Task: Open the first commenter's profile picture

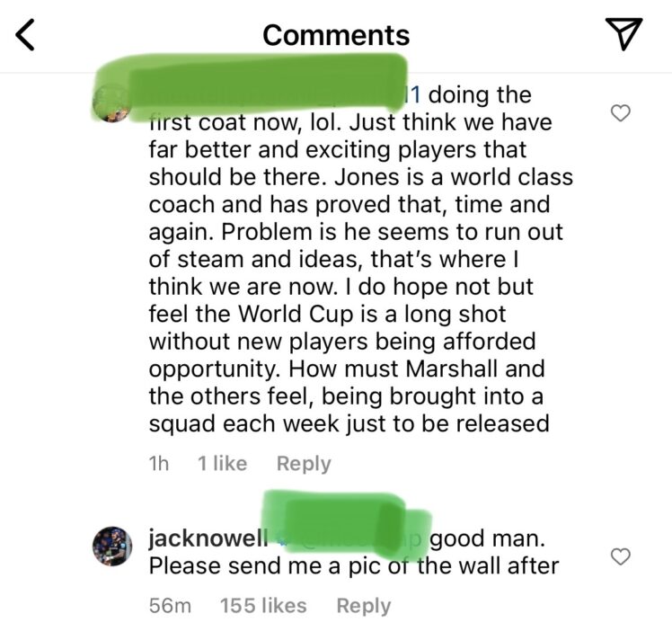Action: pyautogui.click(x=112, y=103)
